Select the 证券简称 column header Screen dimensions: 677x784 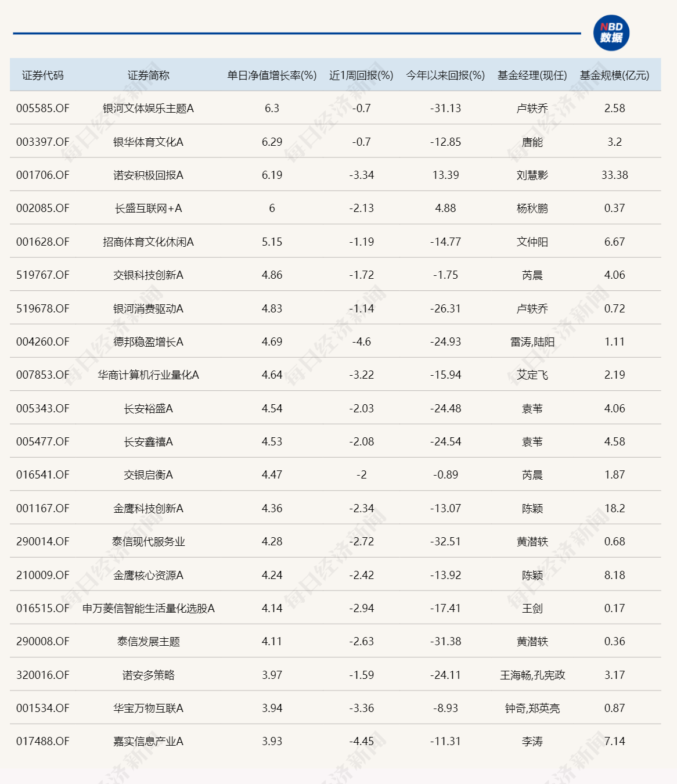149,75
